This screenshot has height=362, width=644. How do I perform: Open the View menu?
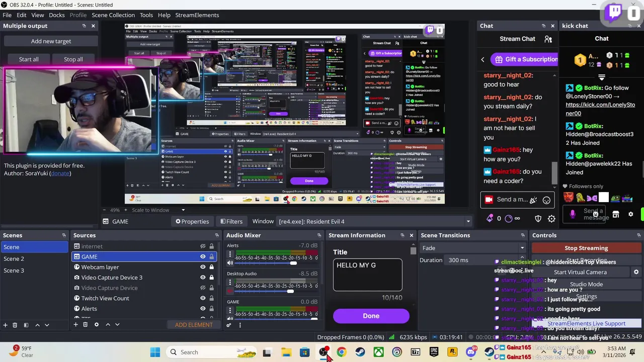click(x=37, y=15)
